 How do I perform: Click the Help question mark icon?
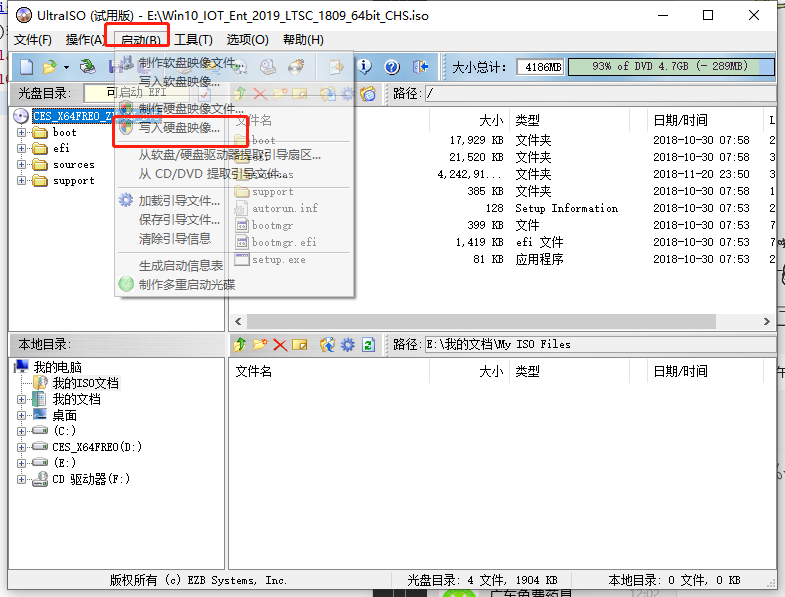coord(392,67)
